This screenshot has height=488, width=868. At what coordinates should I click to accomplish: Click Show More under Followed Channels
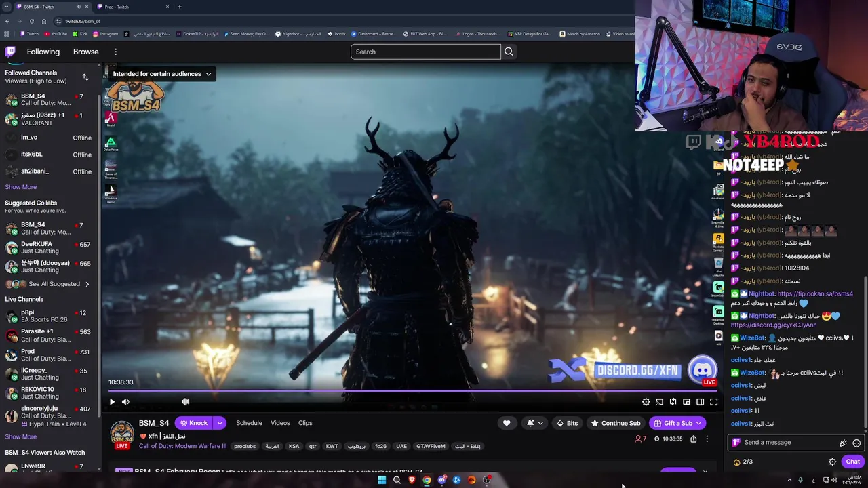pyautogui.click(x=21, y=187)
